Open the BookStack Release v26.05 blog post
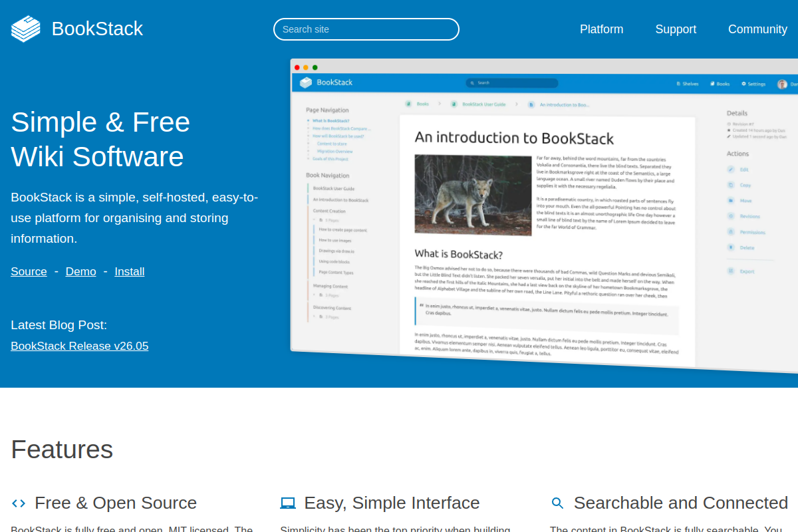This screenshot has width=798, height=532. point(80,346)
